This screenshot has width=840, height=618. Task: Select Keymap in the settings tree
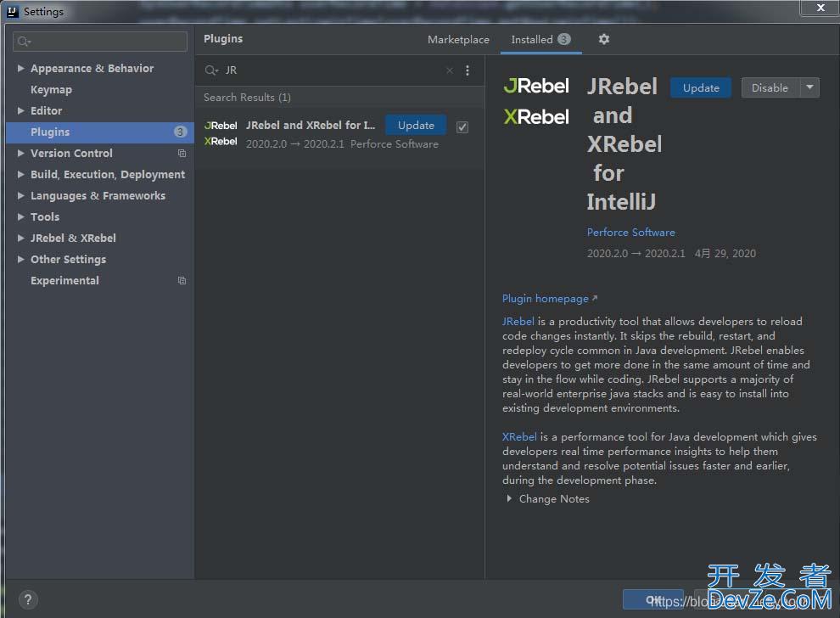coord(51,90)
